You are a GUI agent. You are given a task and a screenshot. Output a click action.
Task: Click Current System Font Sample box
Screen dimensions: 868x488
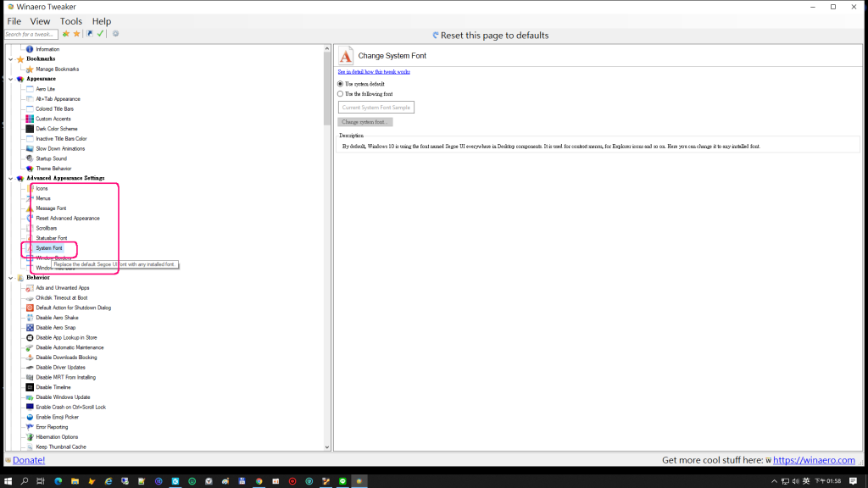(376, 108)
